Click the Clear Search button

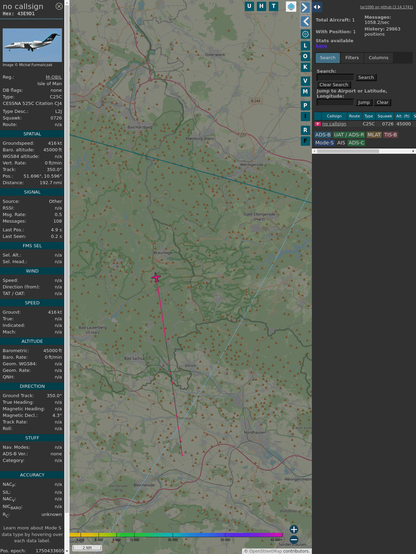[334, 85]
